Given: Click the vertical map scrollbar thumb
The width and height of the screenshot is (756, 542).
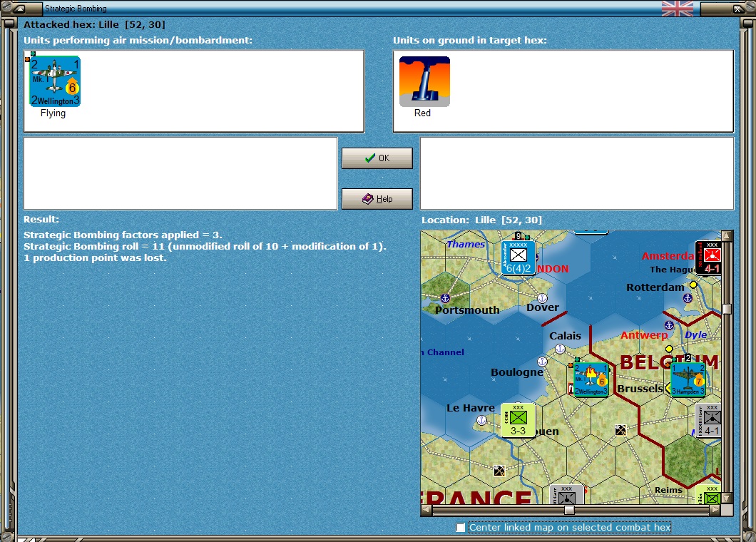Looking at the screenshot, I should (x=727, y=309).
